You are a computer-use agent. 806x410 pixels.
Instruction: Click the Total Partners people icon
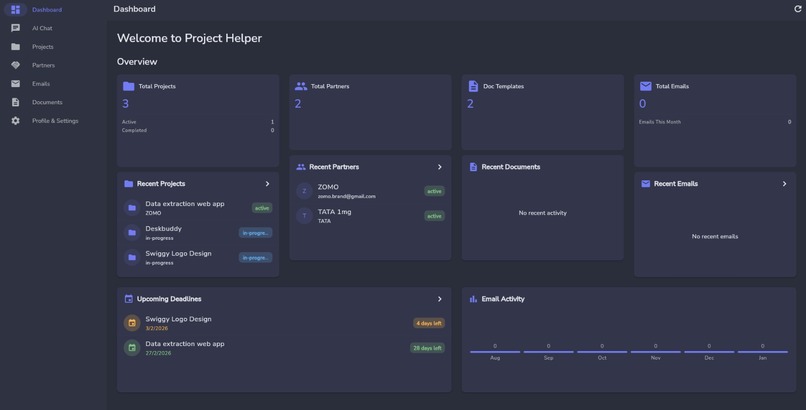(x=301, y=86)
